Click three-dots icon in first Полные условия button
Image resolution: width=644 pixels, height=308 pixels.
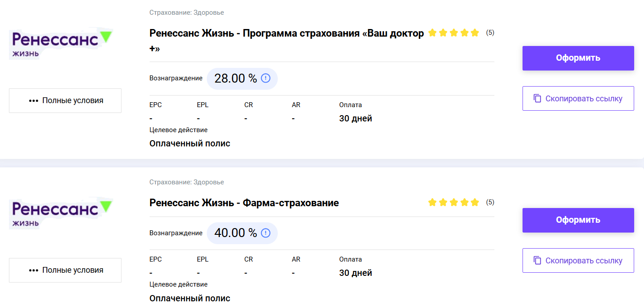click(33, 101)
